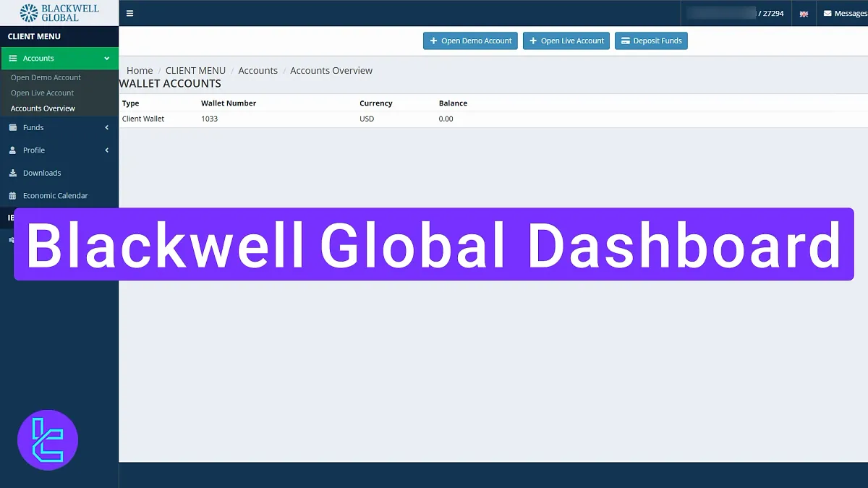Click the Accounts breadcrumb link
Screen dimensions: 868x488
point(258,70)
